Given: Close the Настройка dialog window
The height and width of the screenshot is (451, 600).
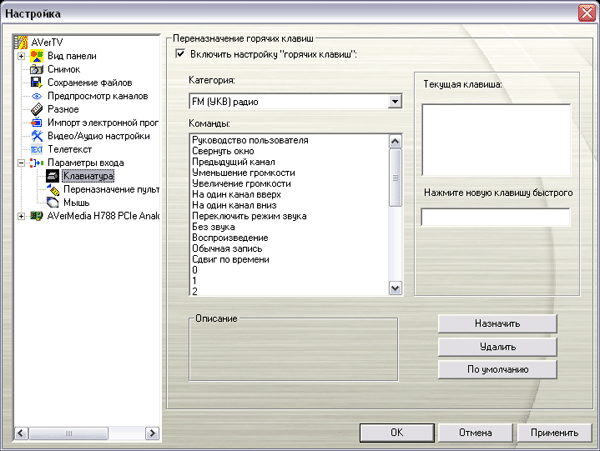Looking at the screenshot, I should pos(587,13).
